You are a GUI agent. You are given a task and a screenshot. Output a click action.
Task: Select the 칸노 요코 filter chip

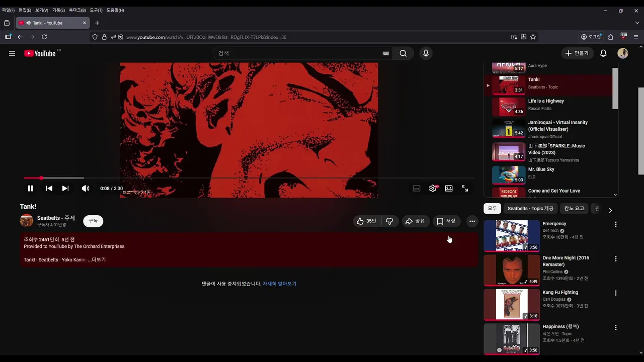tap(574, 209)
